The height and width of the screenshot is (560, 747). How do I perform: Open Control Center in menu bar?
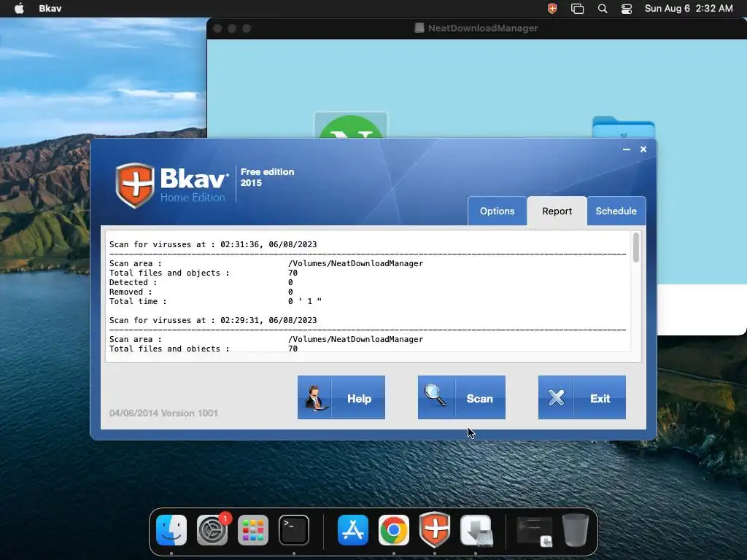coord(627,9)
